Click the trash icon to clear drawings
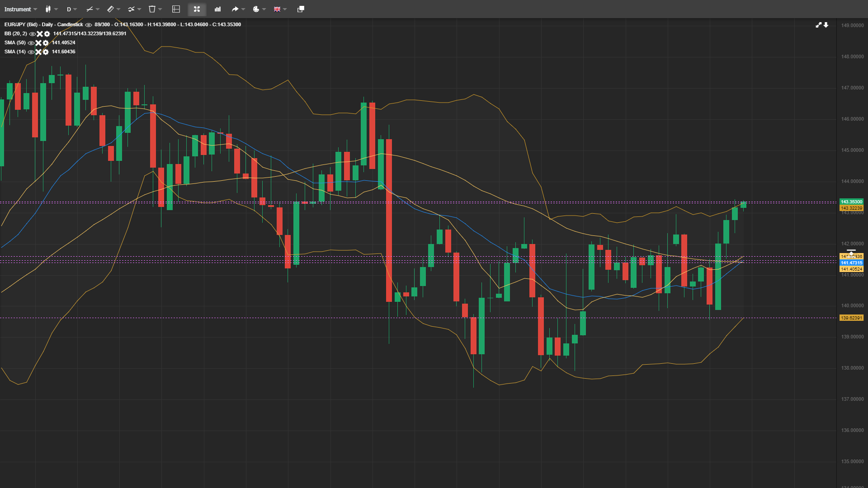Screen dimensions: 868x488 tap(152, 9)
